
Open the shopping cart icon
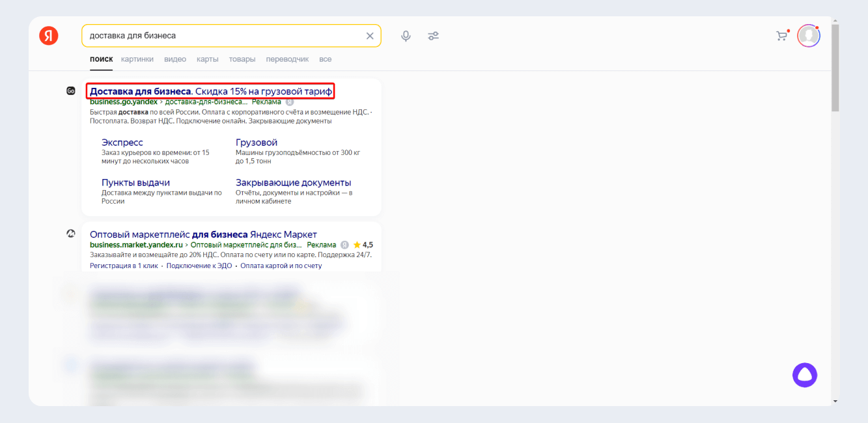[x=782, y=36]
